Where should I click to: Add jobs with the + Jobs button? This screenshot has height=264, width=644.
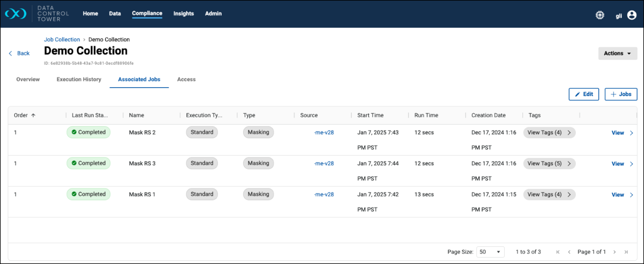(x=621, y=94)
